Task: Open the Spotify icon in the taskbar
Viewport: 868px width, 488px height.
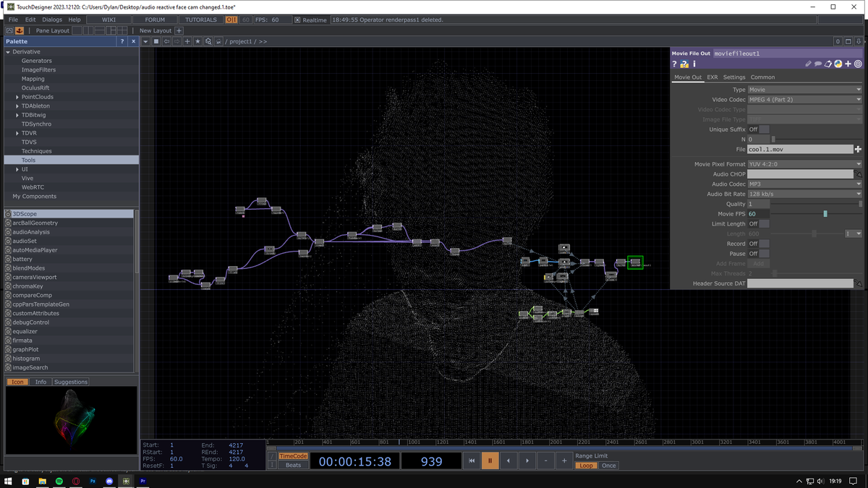Action: tap(59, 481)
